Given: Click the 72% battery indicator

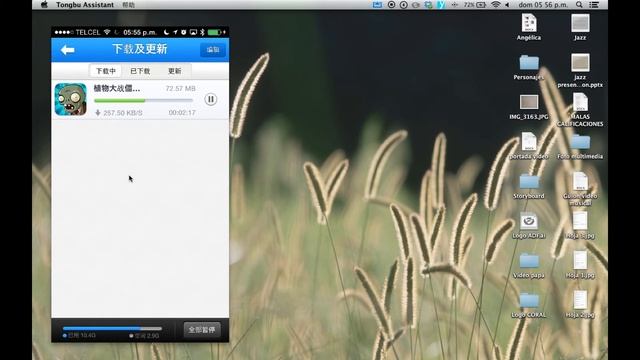Looking at the screenshot, I should click(x=474, y=4).
